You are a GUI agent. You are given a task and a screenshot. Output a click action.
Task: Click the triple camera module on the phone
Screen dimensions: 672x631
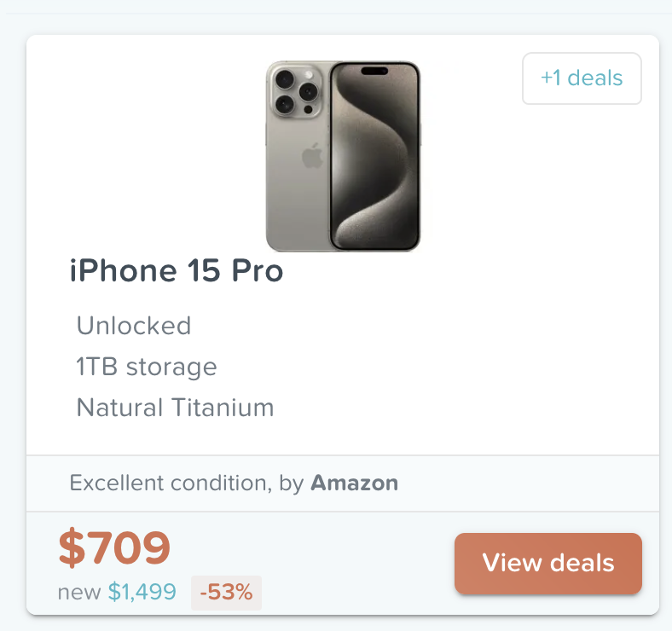coord(294,92)
